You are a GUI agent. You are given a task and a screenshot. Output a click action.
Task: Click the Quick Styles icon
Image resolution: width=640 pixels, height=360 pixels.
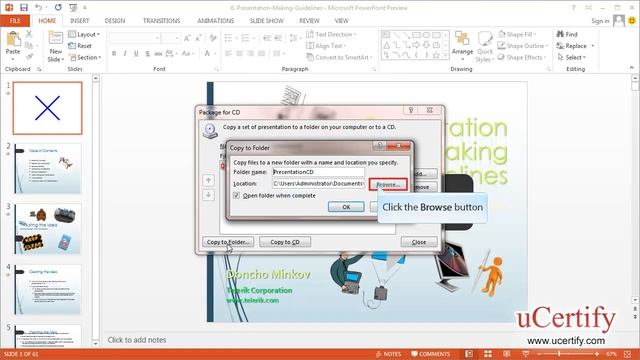(485, 39)
